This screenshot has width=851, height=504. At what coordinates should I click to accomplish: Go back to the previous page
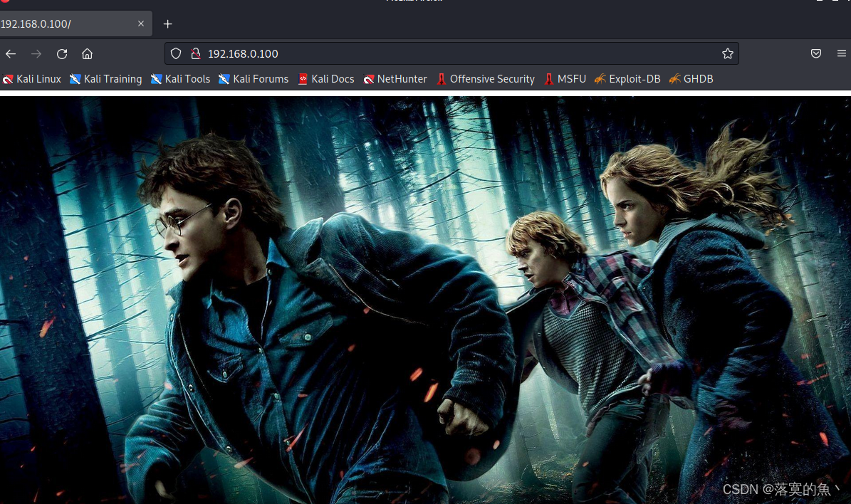[11, 53]
